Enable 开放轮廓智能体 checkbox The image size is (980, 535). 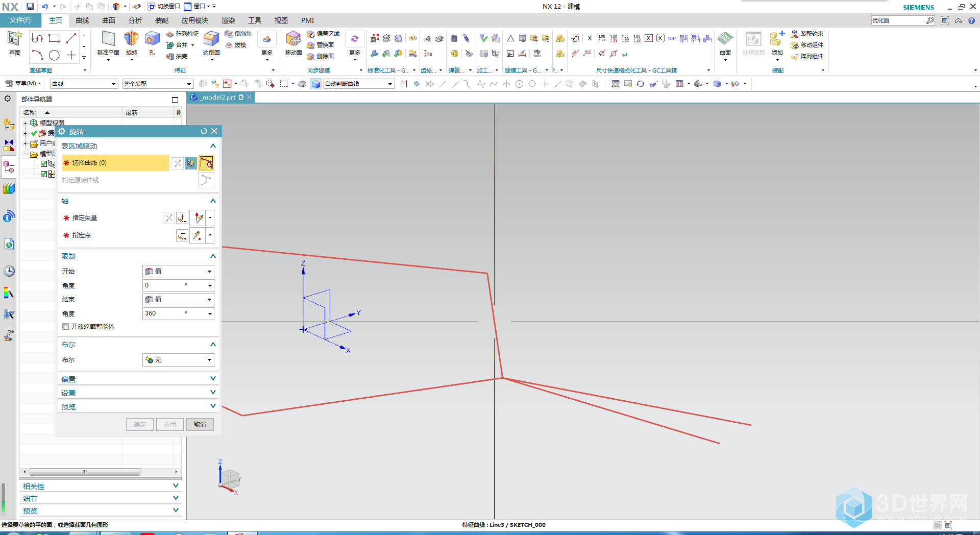point(66,327)
